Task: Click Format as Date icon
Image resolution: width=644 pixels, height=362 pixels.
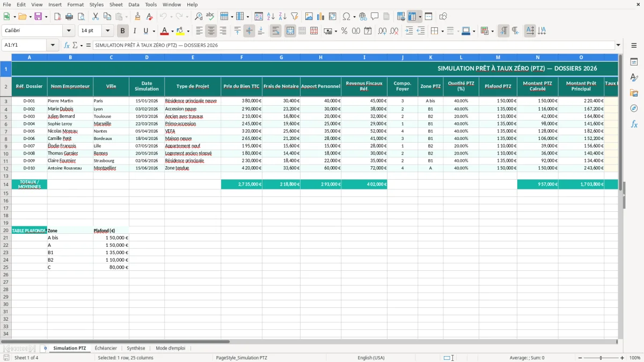Action: tap(368, 31)
